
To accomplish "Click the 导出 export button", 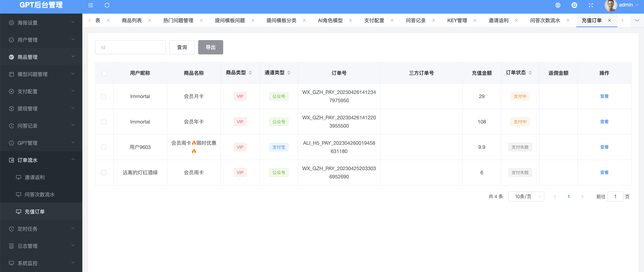I will 210,47.
